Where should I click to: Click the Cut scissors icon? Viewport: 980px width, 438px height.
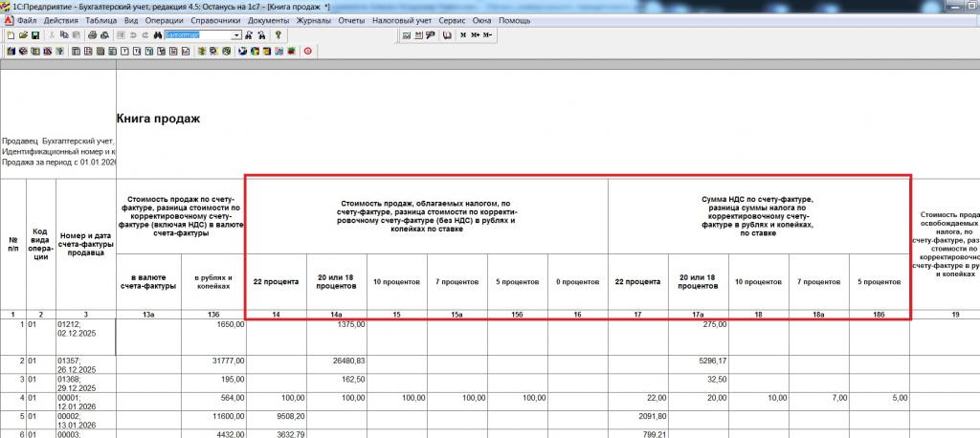[x=52, y=35]
